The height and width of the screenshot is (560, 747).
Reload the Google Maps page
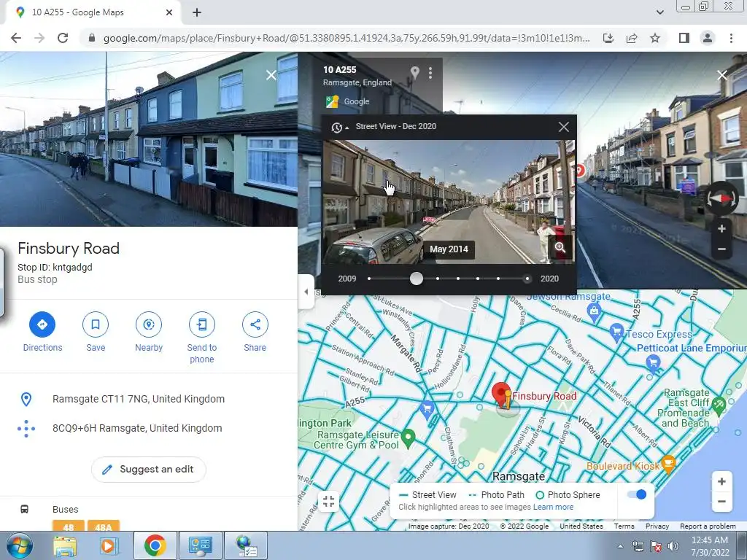click(x=63, y=38)
